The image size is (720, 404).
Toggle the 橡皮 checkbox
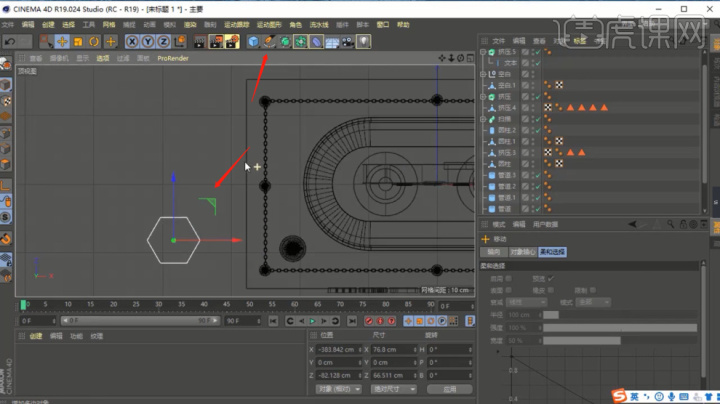551,290
